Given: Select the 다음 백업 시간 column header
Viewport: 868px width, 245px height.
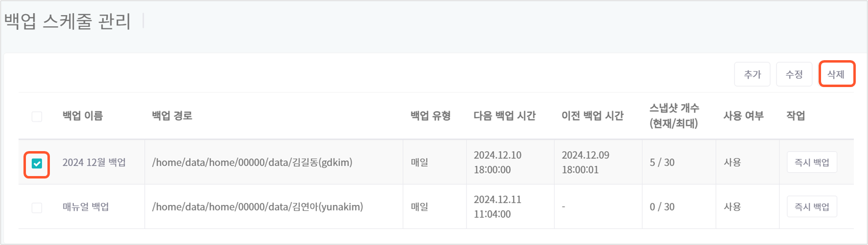Looking at the screenshot, I should coord(505,116).
